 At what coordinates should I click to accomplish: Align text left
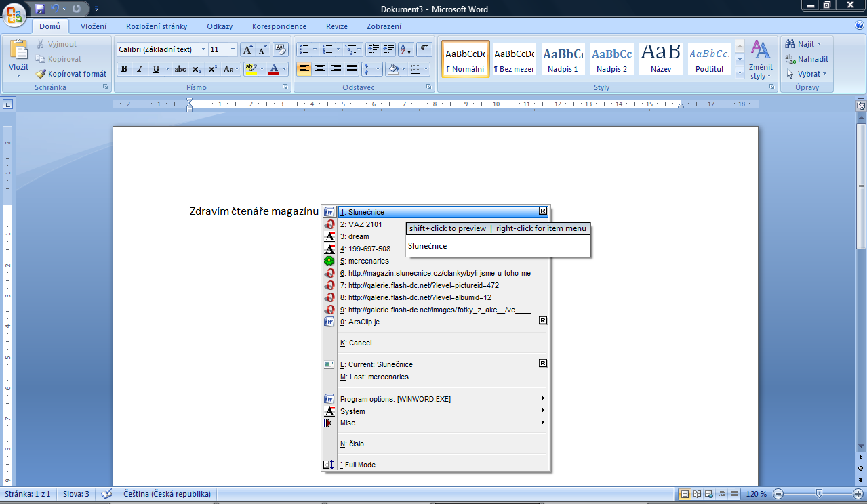point(304,69)
